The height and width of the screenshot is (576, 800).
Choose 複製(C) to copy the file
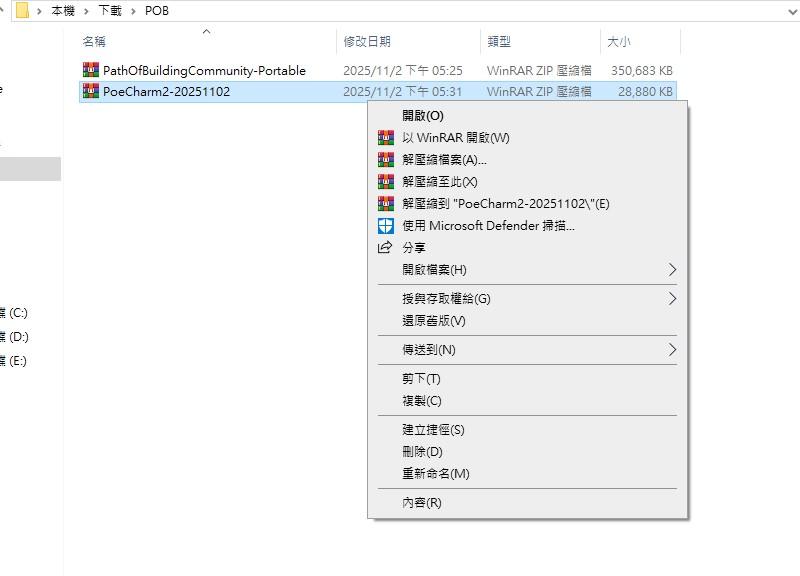click(x=528, y=400)
